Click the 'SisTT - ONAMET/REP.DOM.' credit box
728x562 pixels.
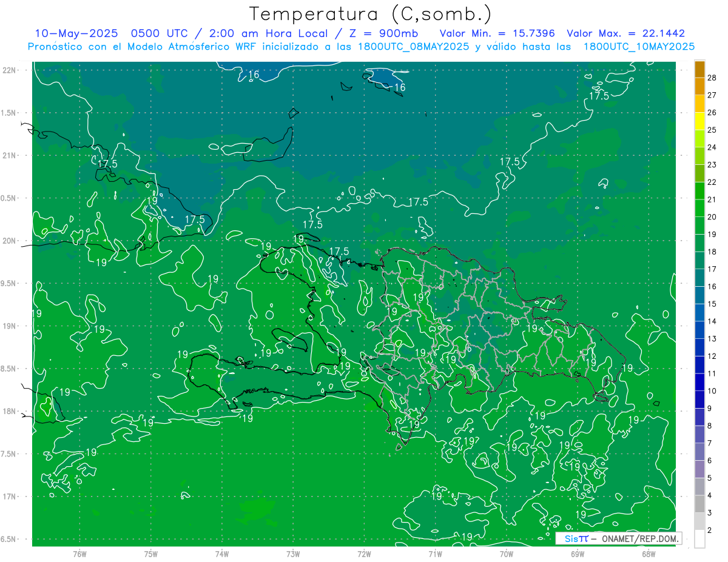point(619,538)
